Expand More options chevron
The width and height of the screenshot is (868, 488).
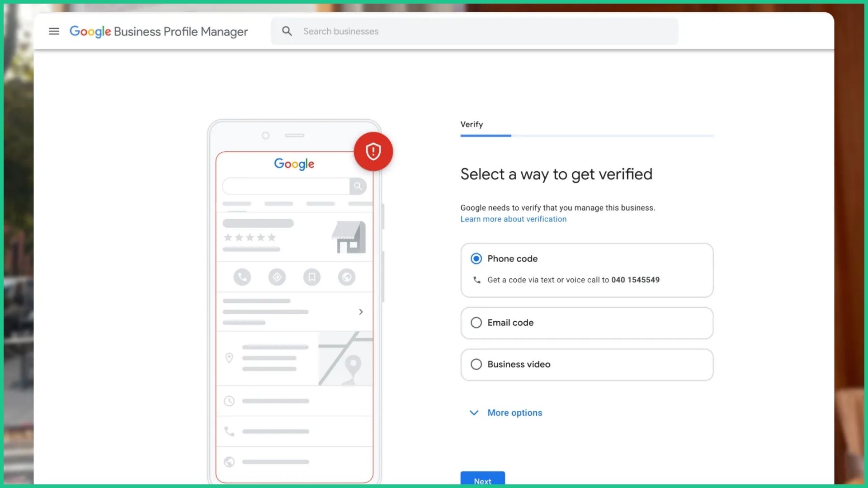[474, 413]
